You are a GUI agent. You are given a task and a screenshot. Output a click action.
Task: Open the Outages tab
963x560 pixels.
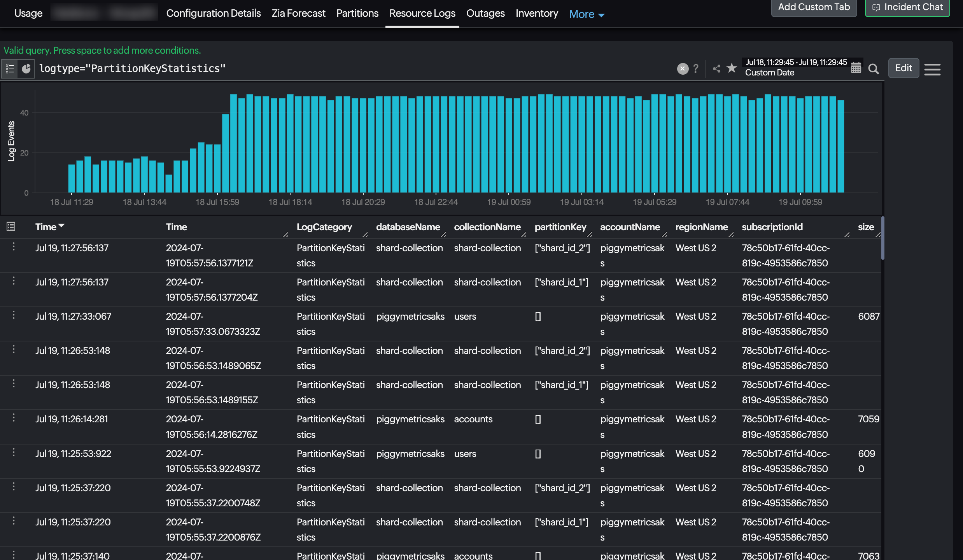click(485, 13)
